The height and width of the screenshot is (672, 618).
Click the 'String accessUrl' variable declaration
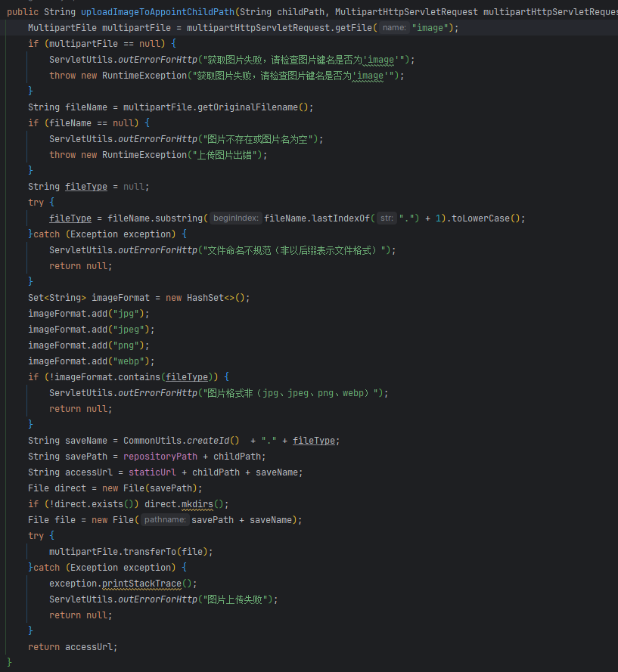(x=70, y=472)
